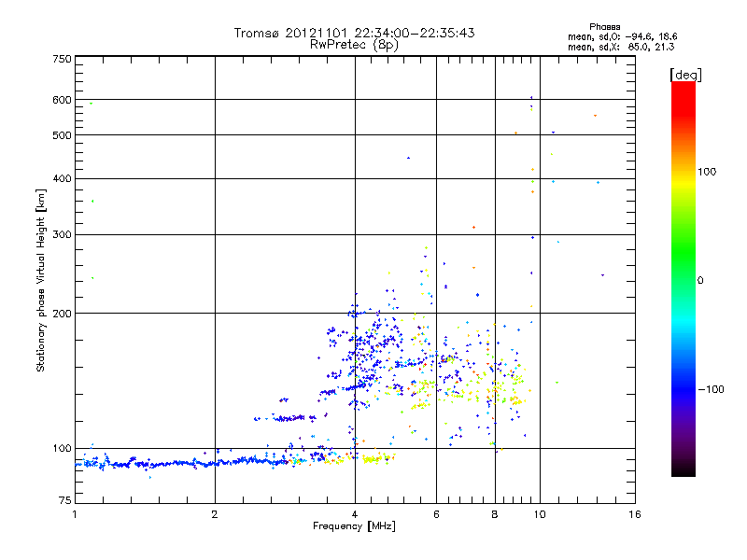
Task: Click the 'RwPretec (8p)' subtitle
Action: coord(354,45)
